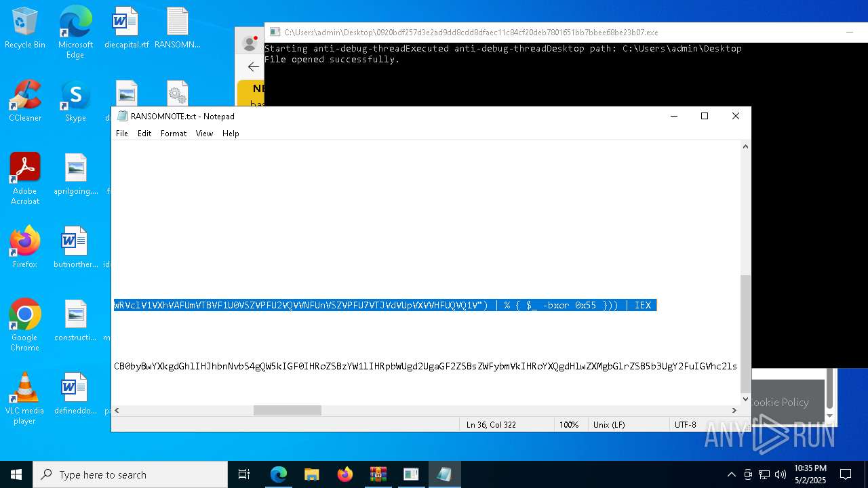Launch Microsoft Edge from the desktop shortcut
The width and height of the screenshot is (868, 488).
(75, 33)
